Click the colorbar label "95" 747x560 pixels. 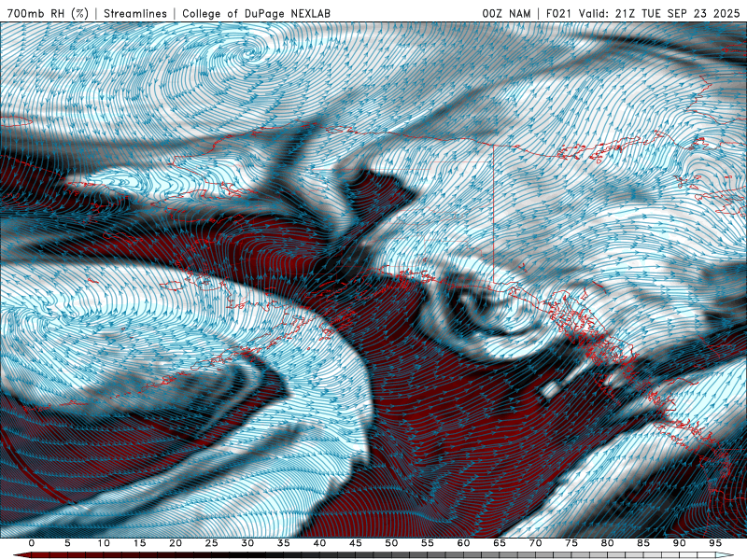tap(715, 543)
